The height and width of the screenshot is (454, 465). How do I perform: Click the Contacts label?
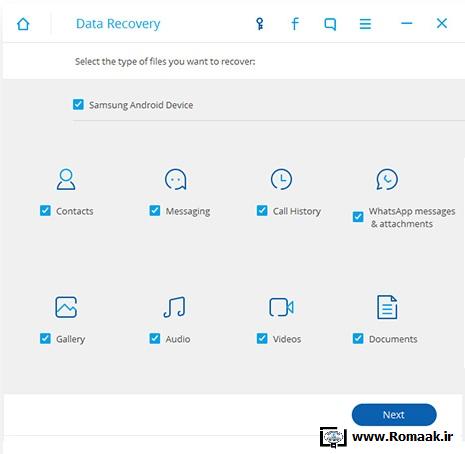pos(75,211)
